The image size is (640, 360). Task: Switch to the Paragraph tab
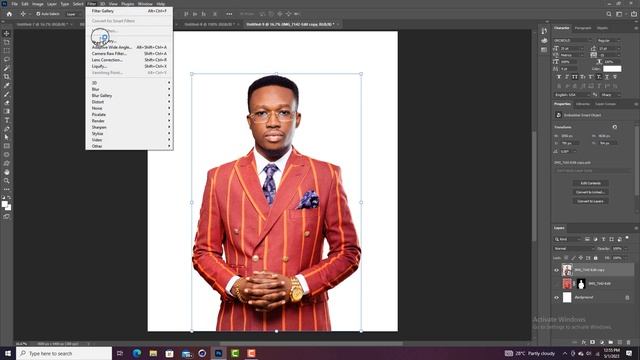583,28
